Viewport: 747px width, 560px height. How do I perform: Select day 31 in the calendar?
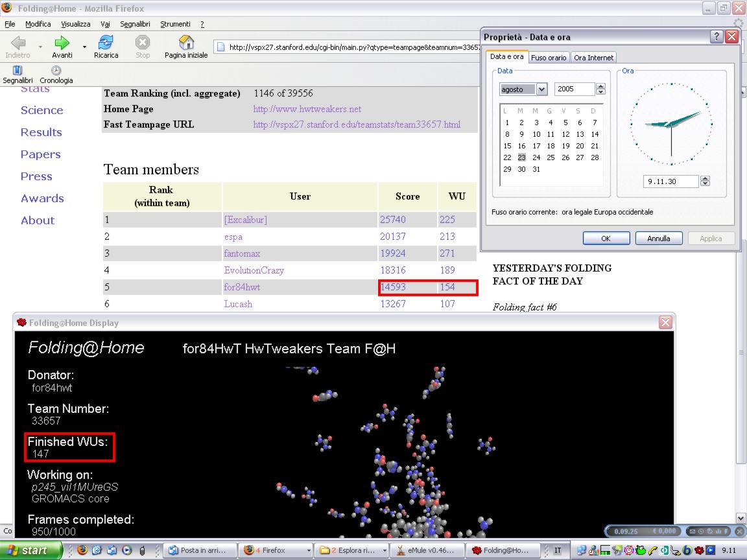click(x=536, y=169)
